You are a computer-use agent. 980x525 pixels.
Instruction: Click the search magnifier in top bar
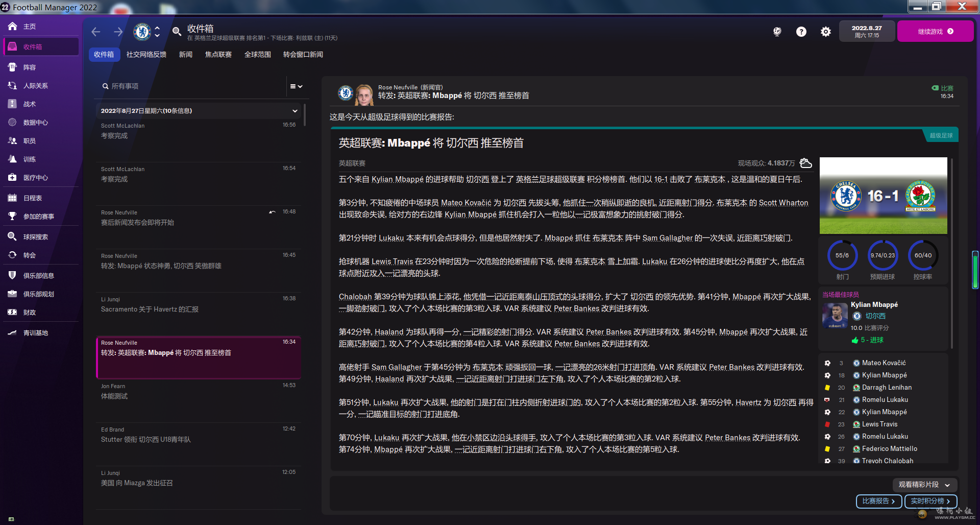point(177,32)
